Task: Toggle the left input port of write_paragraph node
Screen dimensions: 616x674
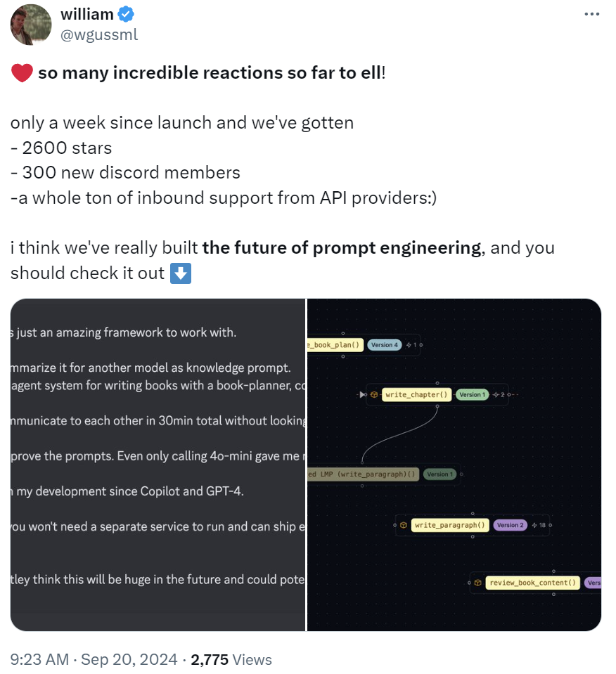Action: 394,525
